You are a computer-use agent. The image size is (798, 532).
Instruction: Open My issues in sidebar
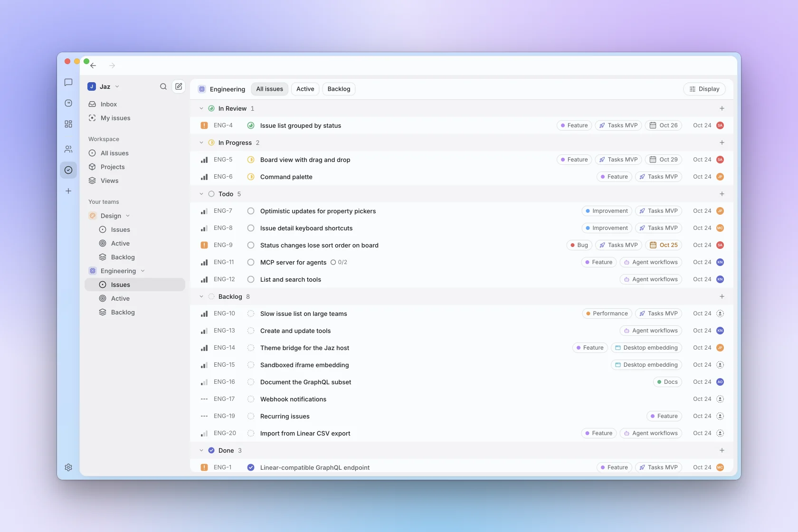[135, 118]
